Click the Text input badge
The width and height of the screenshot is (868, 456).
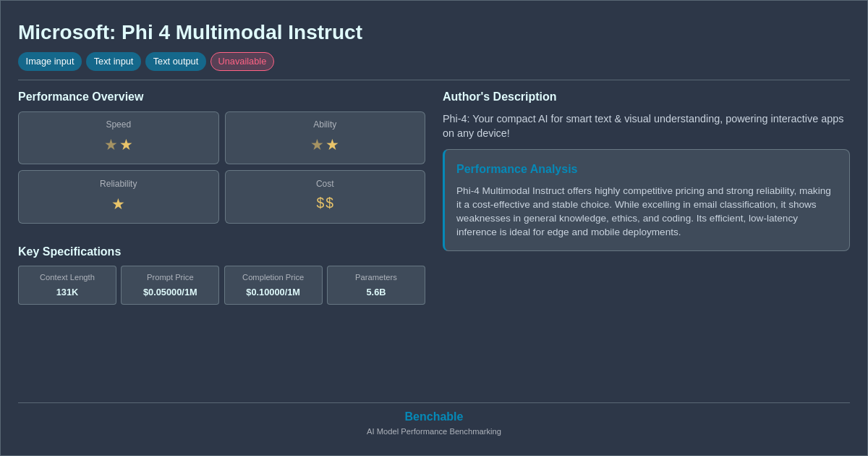pos(114,62)
